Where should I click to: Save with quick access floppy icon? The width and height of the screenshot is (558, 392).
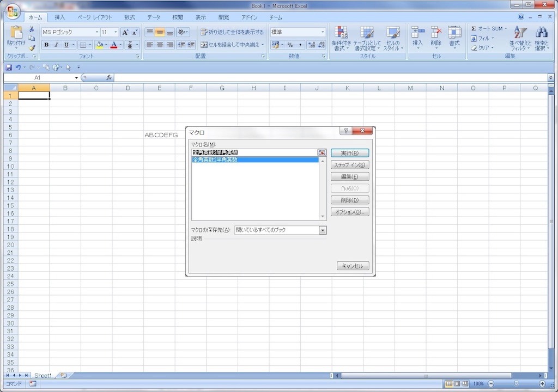tap(9, 67)
